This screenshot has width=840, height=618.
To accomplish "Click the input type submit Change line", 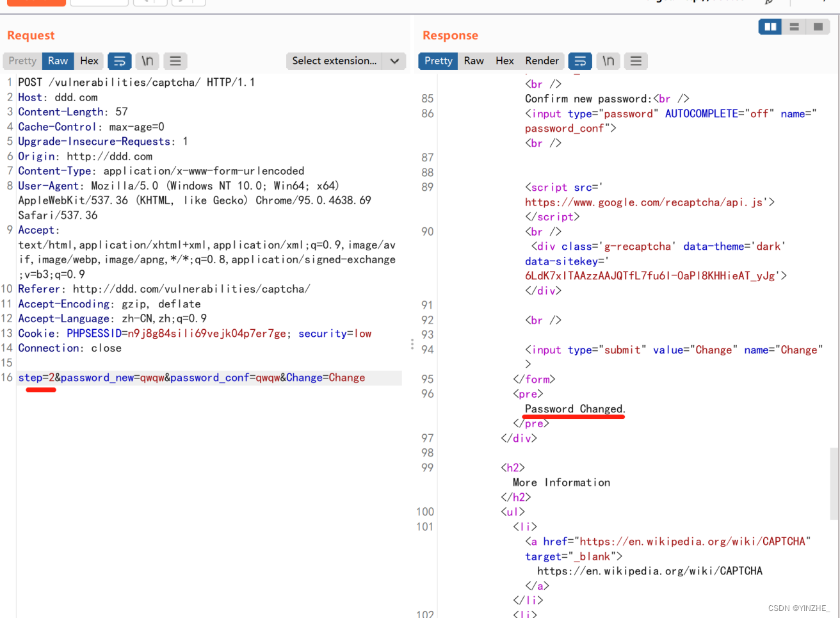I will [674, 350].
